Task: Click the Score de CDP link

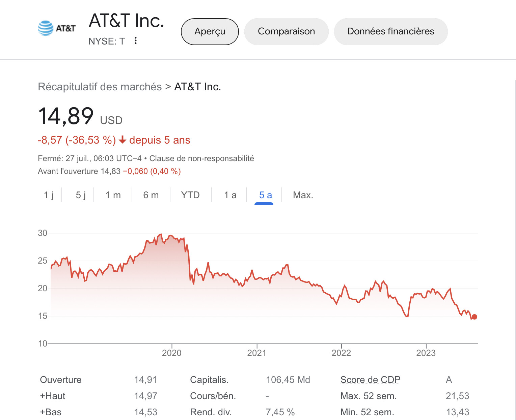Action: [370, 380]
